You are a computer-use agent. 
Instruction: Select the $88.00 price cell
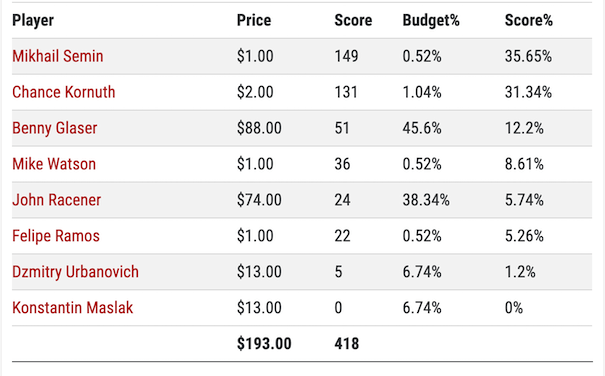[259, 128]
